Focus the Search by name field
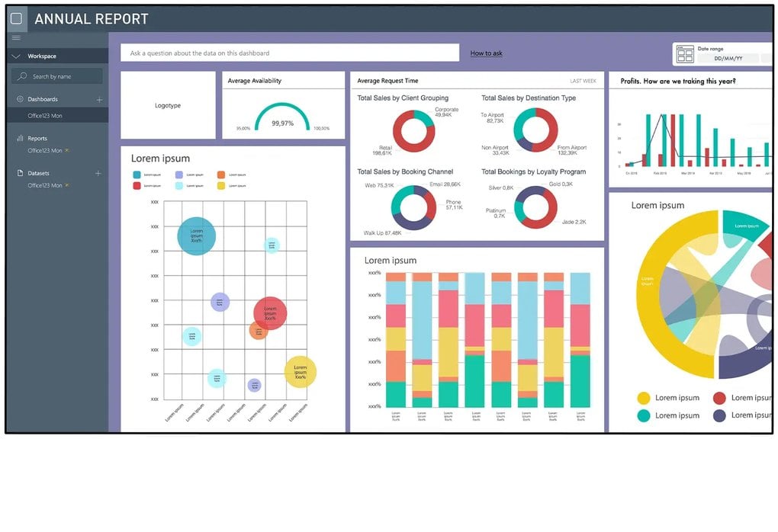The width and height of the screenshot is (778, 532). [x=57, y=76]
